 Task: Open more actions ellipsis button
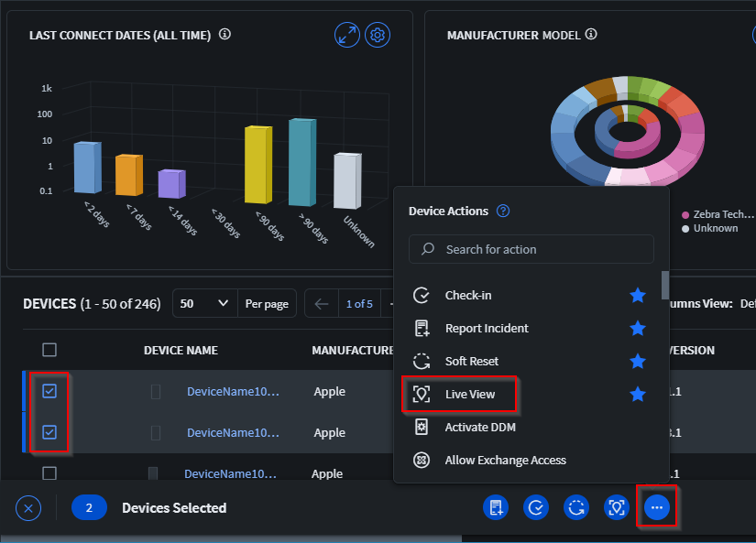[x=657, y=507]
